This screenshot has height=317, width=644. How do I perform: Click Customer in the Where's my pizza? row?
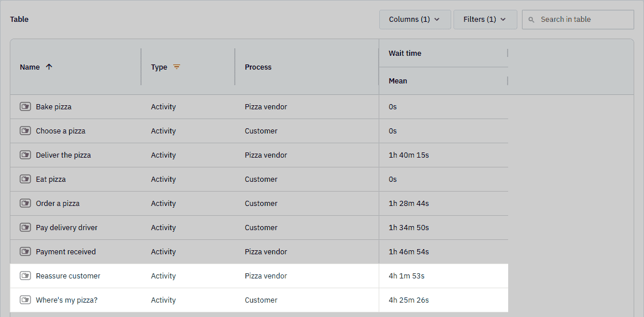261,300
